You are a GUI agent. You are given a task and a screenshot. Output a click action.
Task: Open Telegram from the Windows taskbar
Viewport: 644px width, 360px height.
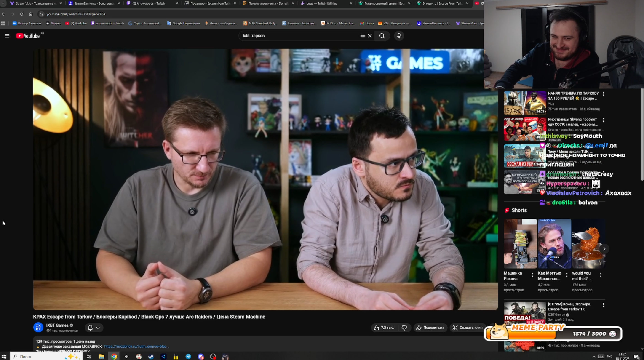188,357
